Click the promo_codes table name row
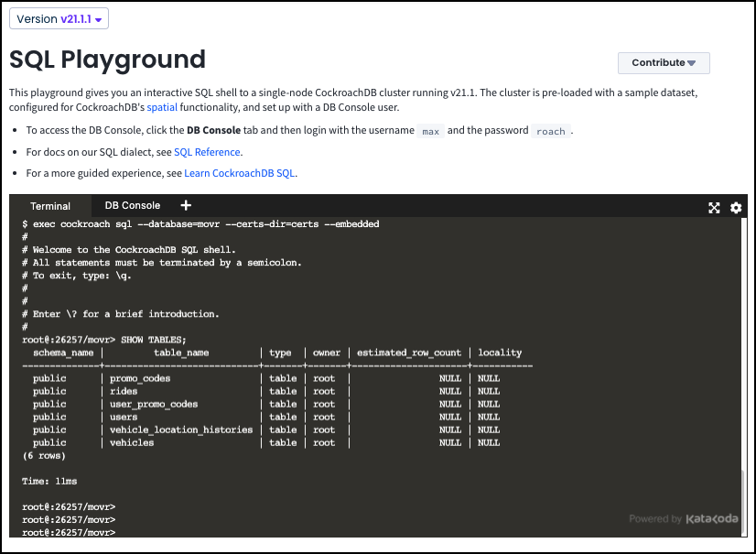Screen dimensions: 756x554 point(140,378)
